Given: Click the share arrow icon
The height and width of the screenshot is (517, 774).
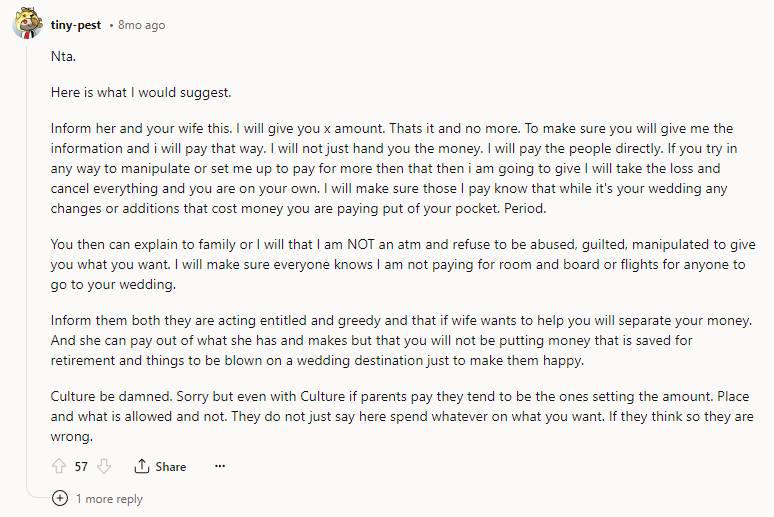Looking at the screenshot, I should click(142, 466).
